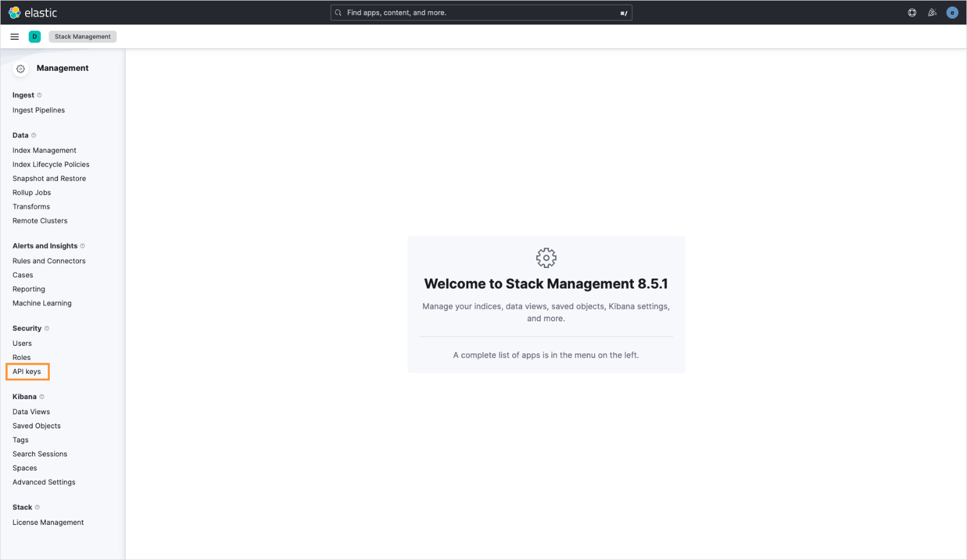Open Index Management page
This screenshot has height=560, width=967.
[x=44, y=150]
